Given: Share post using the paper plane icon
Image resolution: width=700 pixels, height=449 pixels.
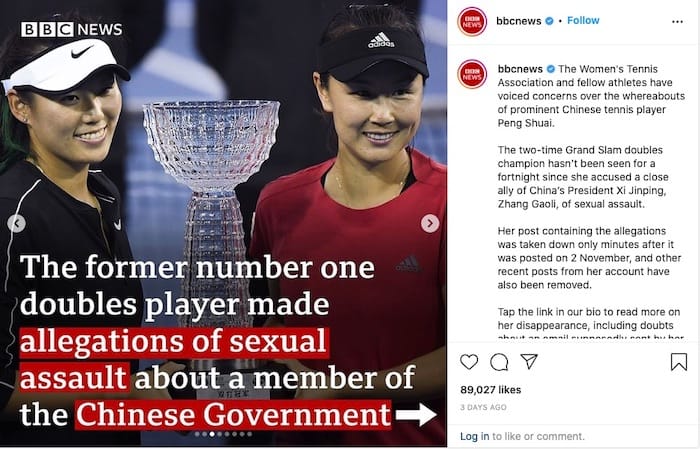Looking at the screenshot, I should [529, 361].
